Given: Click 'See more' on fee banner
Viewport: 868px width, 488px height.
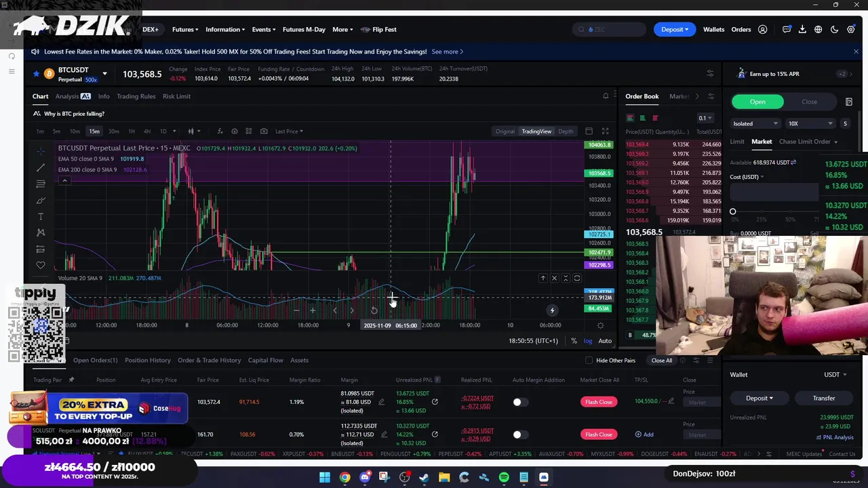Looking at the screenshot, I should (448, 52).
